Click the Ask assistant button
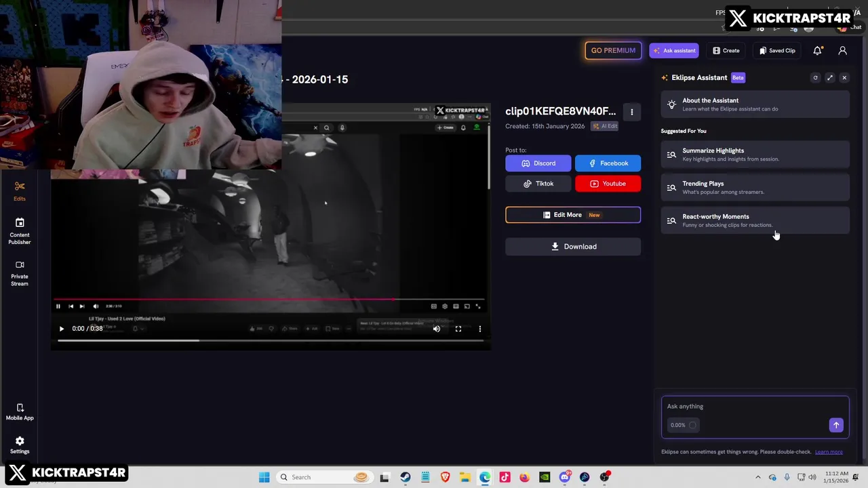The height and width of the screenshot is (488, 868). pos(674,50)
